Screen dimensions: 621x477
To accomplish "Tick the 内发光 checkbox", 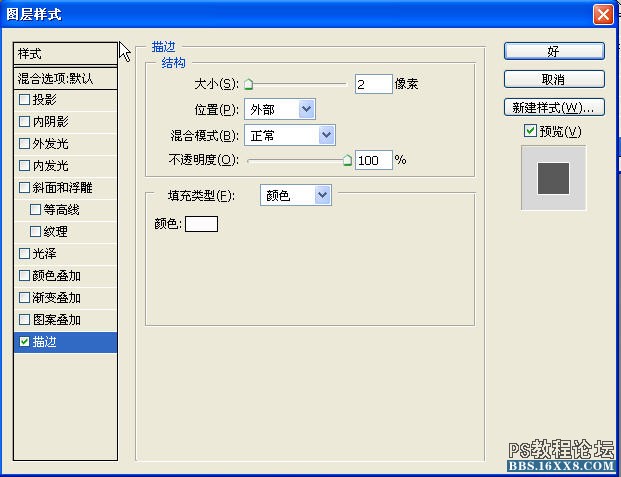I will pos(25,166).
